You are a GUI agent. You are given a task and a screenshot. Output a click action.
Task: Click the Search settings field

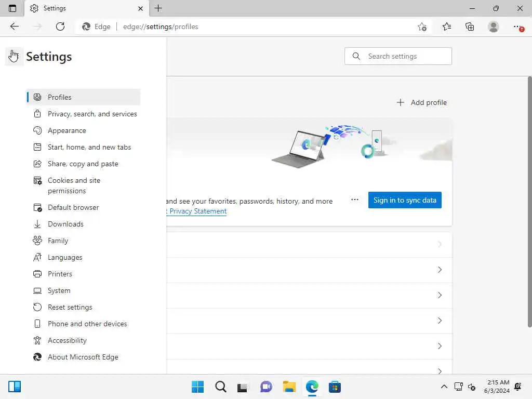click(398, 56)
